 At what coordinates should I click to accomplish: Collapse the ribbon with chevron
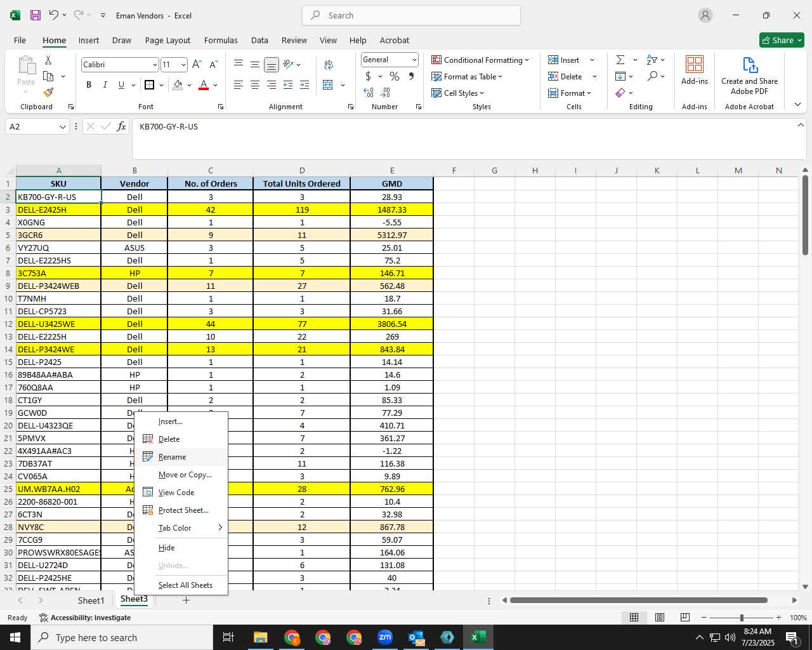pos(797,105)
